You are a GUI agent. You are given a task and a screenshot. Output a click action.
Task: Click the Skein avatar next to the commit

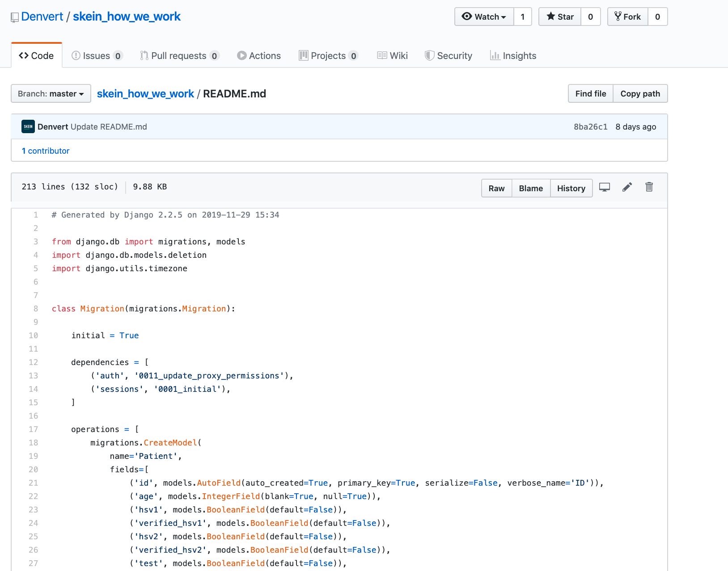28,126
